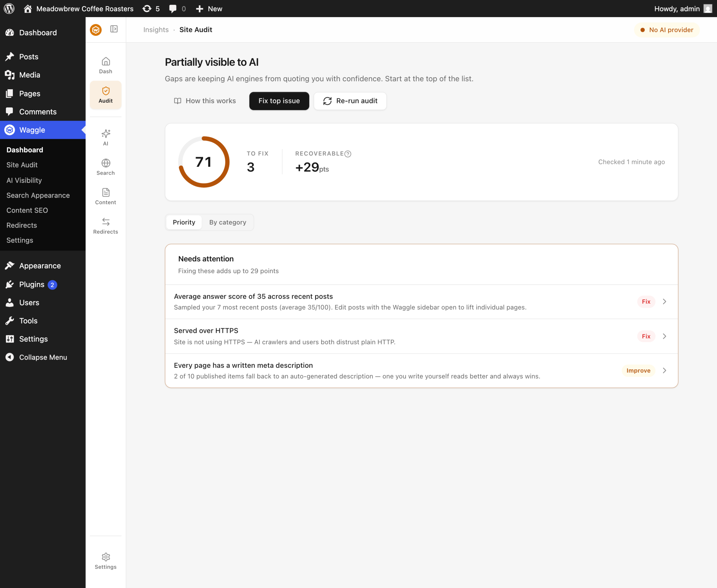Click the Posts pin icon
717x588 pixels.
10,57
